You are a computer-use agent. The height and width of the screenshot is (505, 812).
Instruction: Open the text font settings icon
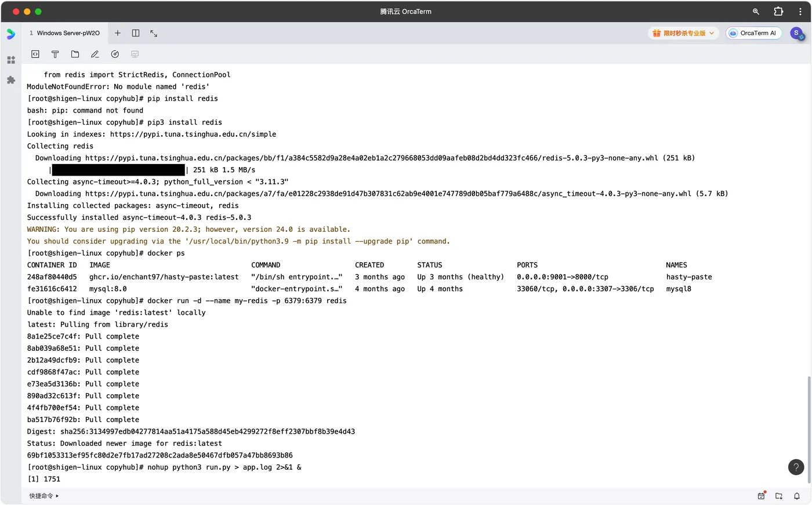pos(55,54)
